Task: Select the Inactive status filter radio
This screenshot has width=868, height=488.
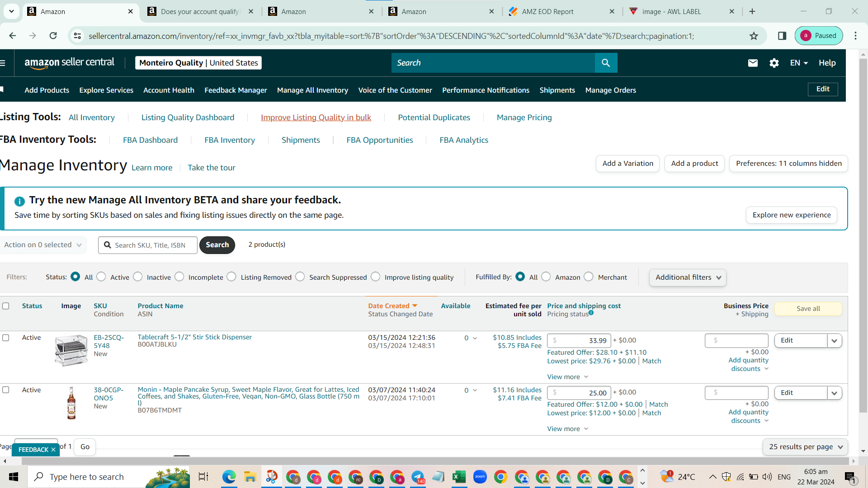Action: pos(138,277)
